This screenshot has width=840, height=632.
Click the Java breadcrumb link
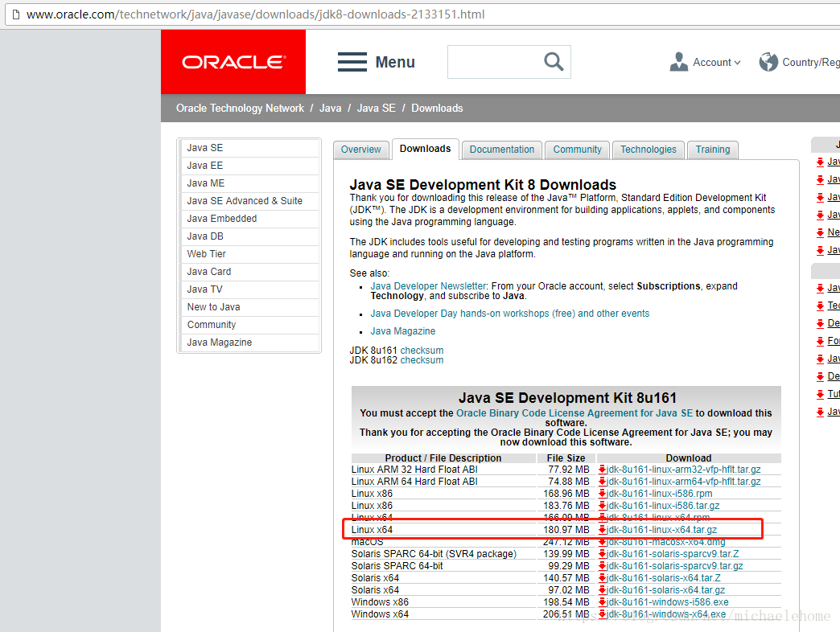point(330,108)
